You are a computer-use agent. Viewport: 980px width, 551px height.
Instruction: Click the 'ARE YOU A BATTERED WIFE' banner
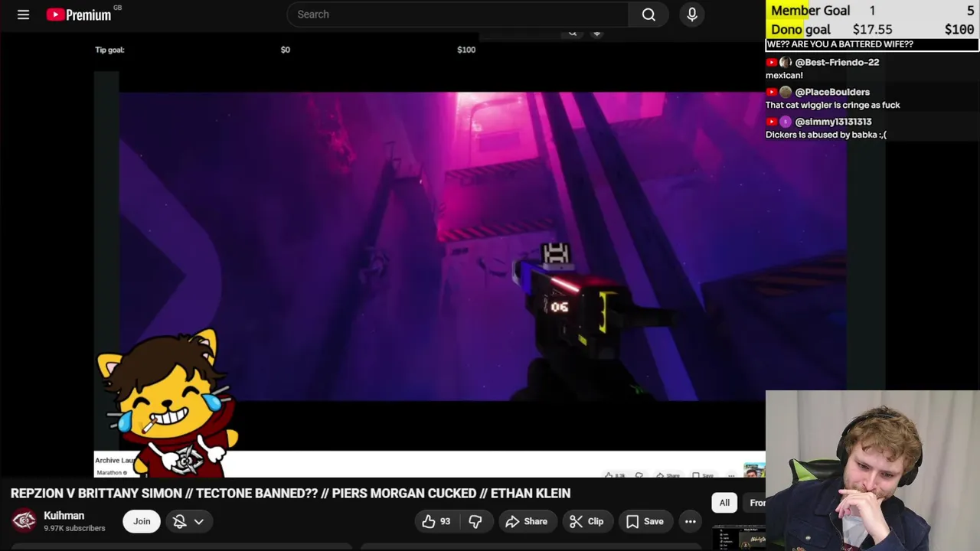tap(872, 44)
